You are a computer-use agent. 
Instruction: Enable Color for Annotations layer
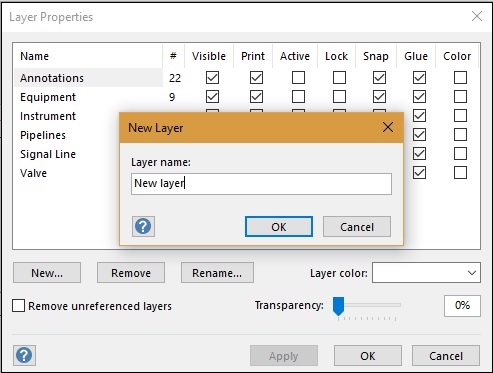coord(460,78)
